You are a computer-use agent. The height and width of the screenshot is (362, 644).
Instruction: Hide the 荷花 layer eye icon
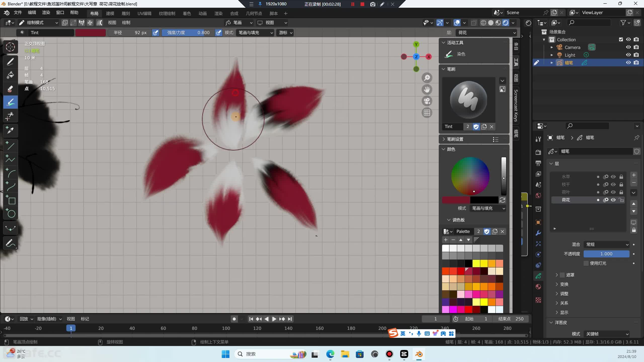tap(613, 200)
